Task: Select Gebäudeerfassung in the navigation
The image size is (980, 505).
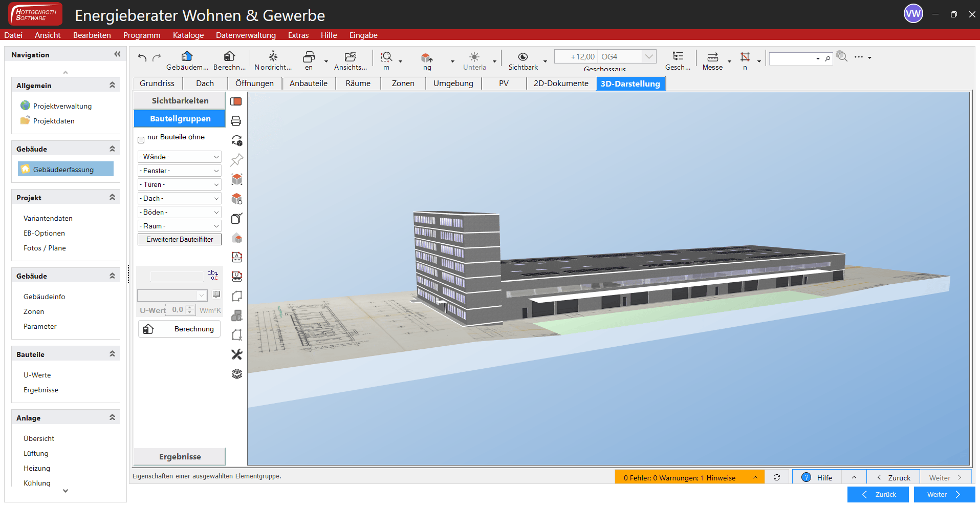Action: pos(66,169)
